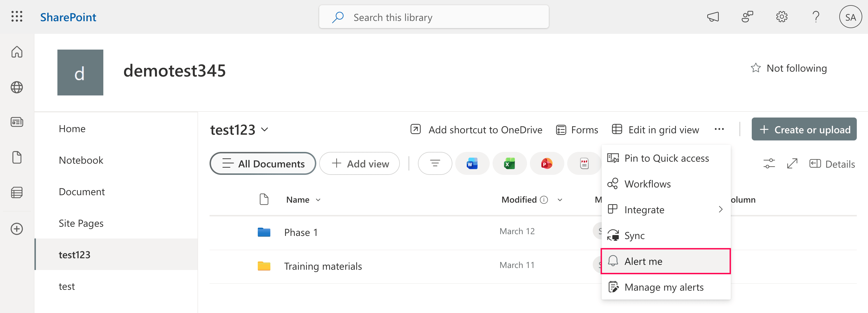Open the Word document creation icon
Image resolution: width=868 pixels, height=313 pixels.
pos(472,163)
